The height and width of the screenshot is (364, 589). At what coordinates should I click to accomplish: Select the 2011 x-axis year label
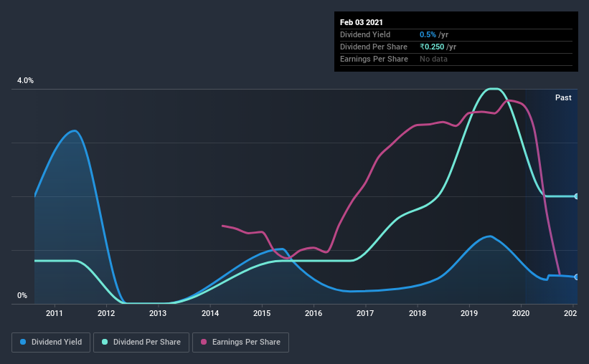click(55, 313)
